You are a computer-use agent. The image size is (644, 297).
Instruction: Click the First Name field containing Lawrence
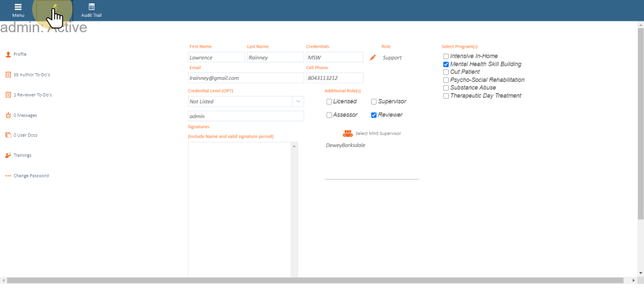[216, 58]
